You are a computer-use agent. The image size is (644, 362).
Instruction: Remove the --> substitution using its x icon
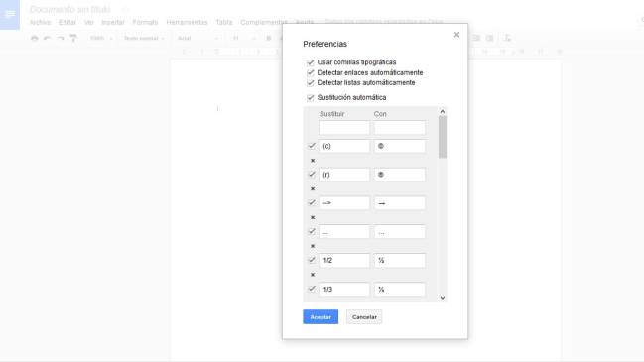313,217
